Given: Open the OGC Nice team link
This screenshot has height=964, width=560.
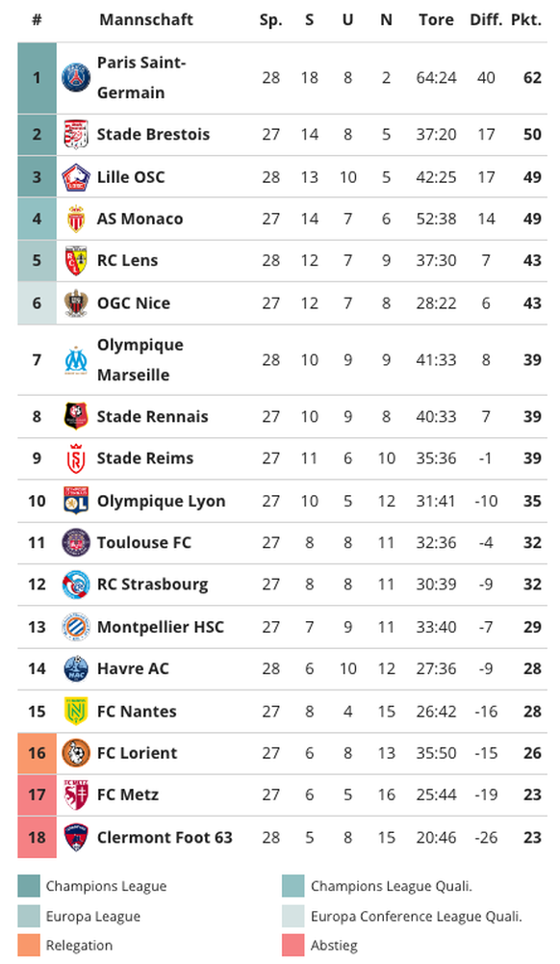Looking at the screenshot, I should click(133, 303).
